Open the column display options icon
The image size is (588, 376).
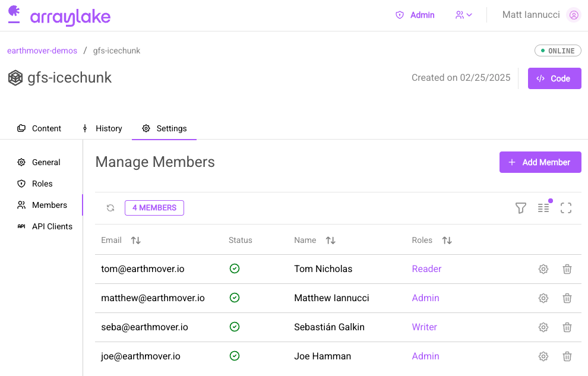[x=543, y=208]
